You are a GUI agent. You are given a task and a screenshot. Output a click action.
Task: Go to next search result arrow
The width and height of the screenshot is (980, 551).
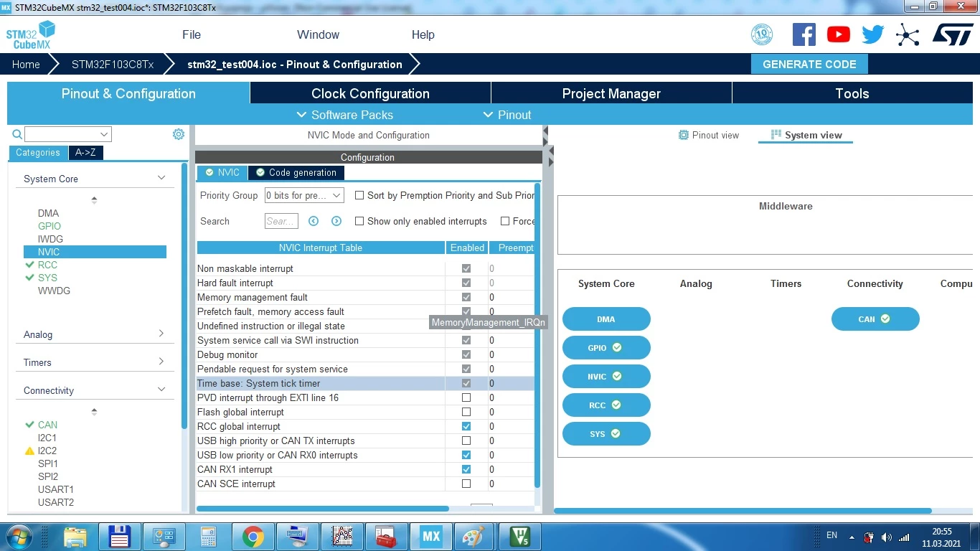[x=336, y=221]
